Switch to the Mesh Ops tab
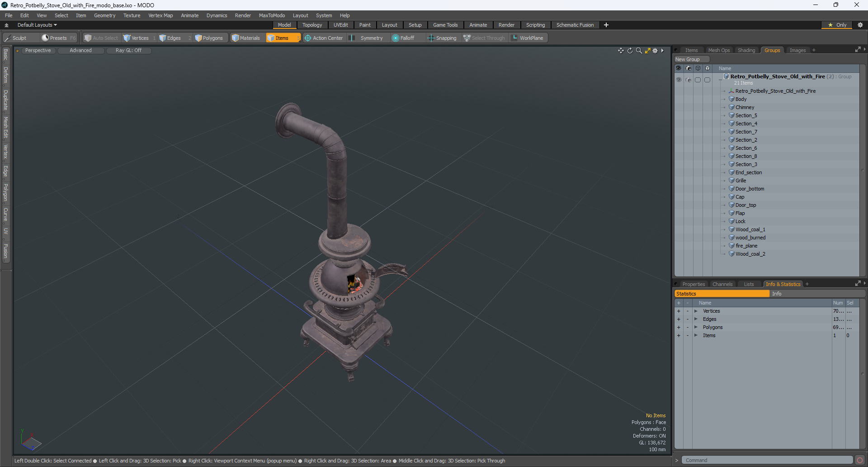This screenshot has height=467, width=868. pos(719,50)
